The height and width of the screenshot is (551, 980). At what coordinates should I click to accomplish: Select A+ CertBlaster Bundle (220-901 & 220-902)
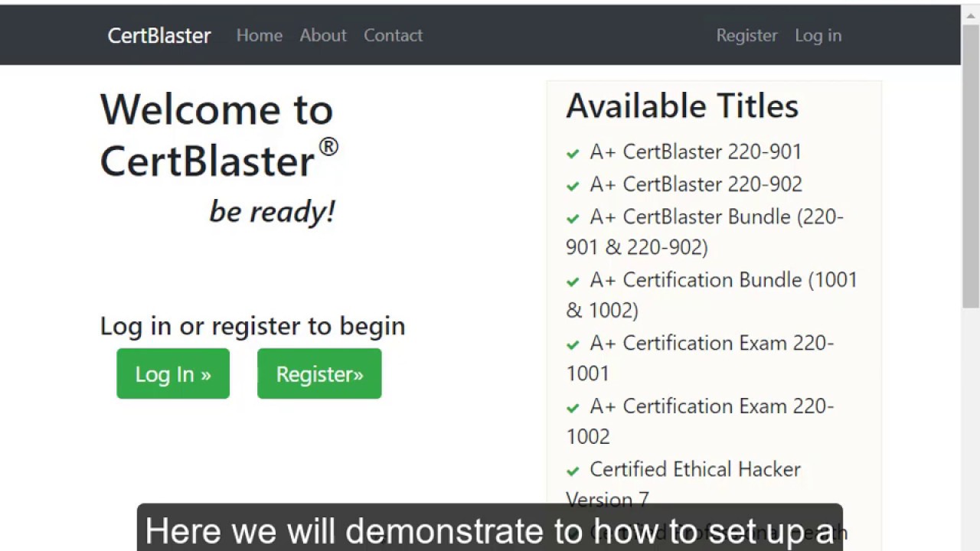click(704, 232)
